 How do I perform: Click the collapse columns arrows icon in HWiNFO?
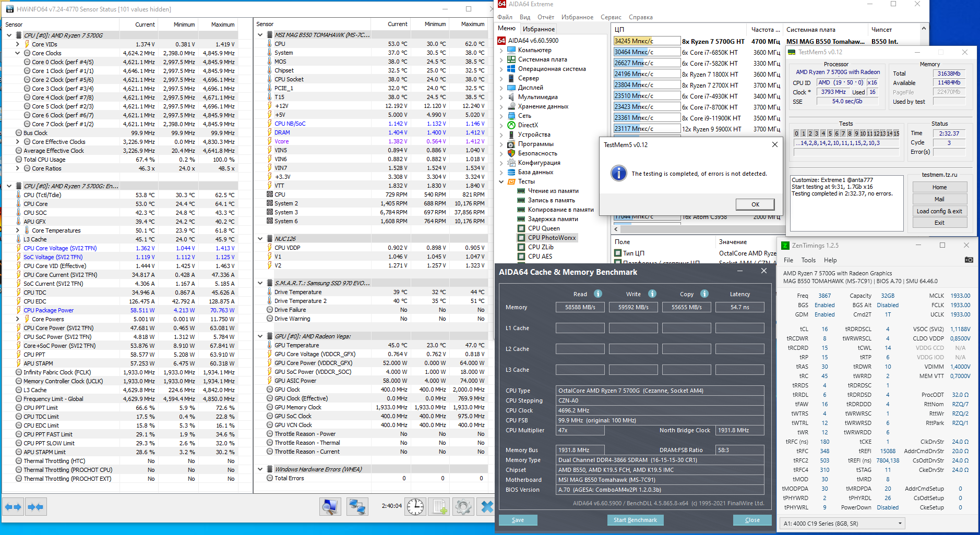tap(35, 507)
